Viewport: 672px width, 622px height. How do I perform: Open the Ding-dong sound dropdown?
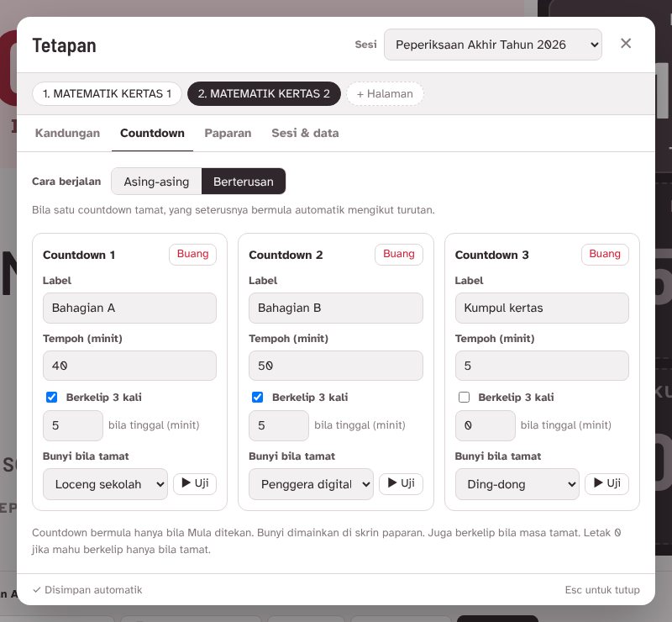(x=517, y=484)
